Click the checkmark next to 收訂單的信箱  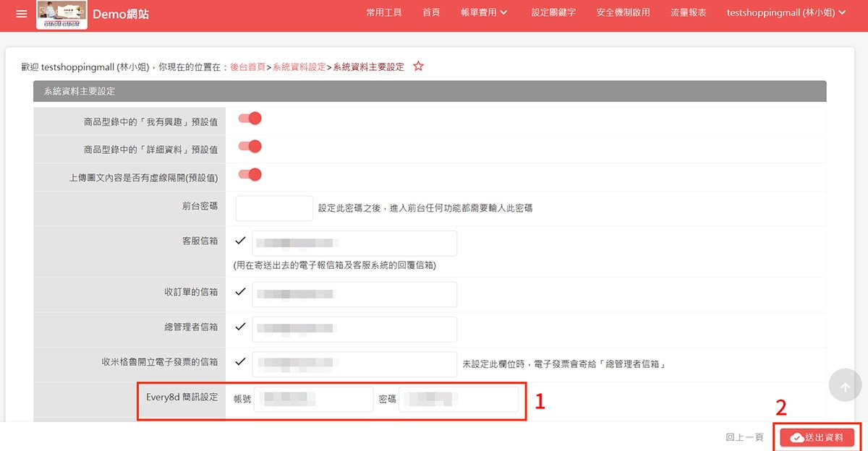[241, 292]
